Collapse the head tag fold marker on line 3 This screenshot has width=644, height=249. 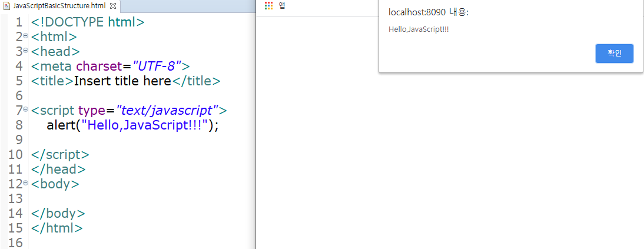point(25,51)
